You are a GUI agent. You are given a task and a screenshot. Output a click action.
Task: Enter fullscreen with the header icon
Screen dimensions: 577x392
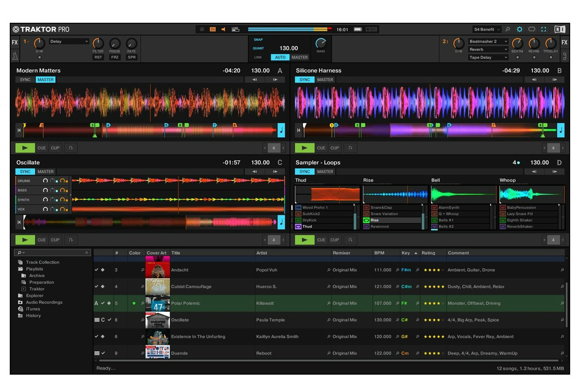543,30
